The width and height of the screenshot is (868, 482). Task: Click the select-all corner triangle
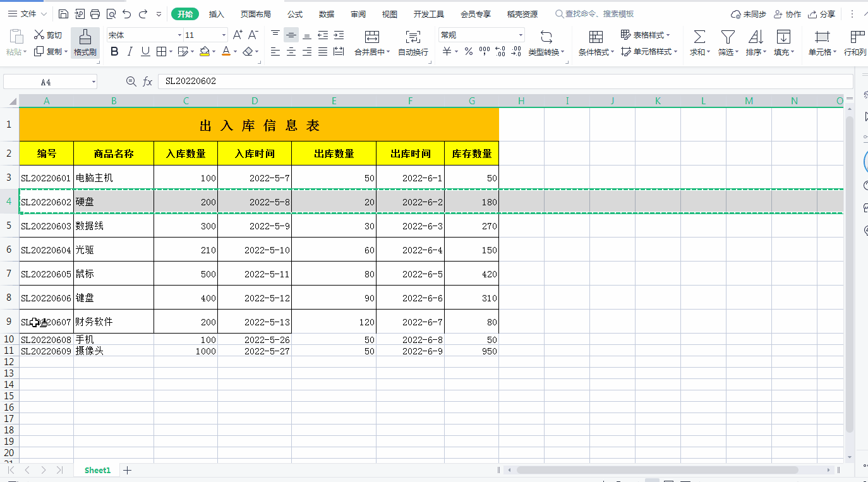pyautogui.click(x=12, y=101)
